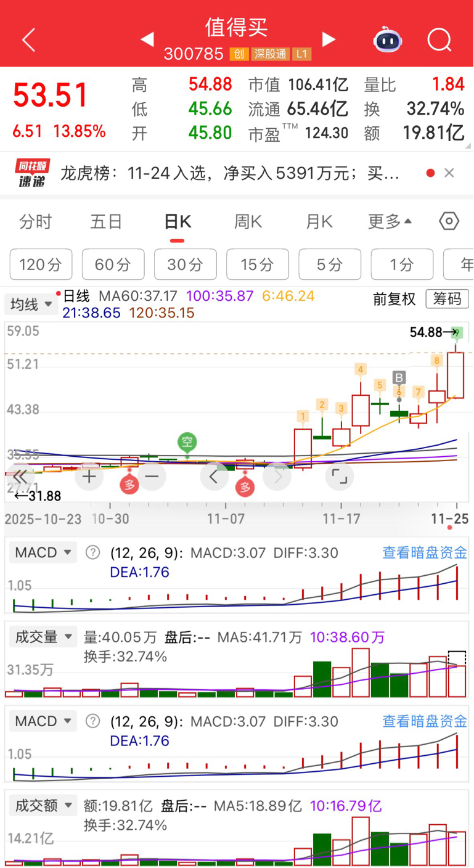Viewport: 474px width, 868px height.
Task: Move chart left with single-left chevron
Action: (215, 476)
